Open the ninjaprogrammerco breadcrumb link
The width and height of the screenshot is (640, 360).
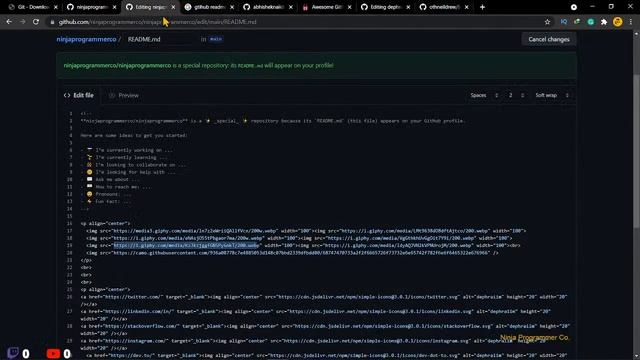tap(86, 39)
